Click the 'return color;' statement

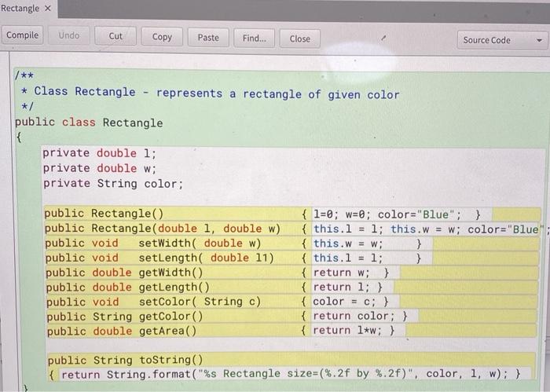(354, 316)
